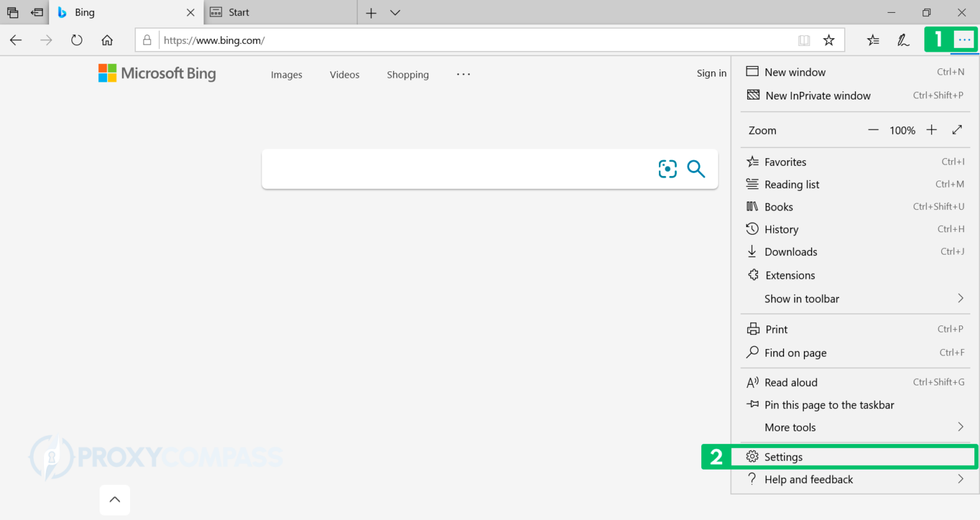Expand the More tools submenu
The width and height of the screenshot is (980, 520).
pos(790,427)
